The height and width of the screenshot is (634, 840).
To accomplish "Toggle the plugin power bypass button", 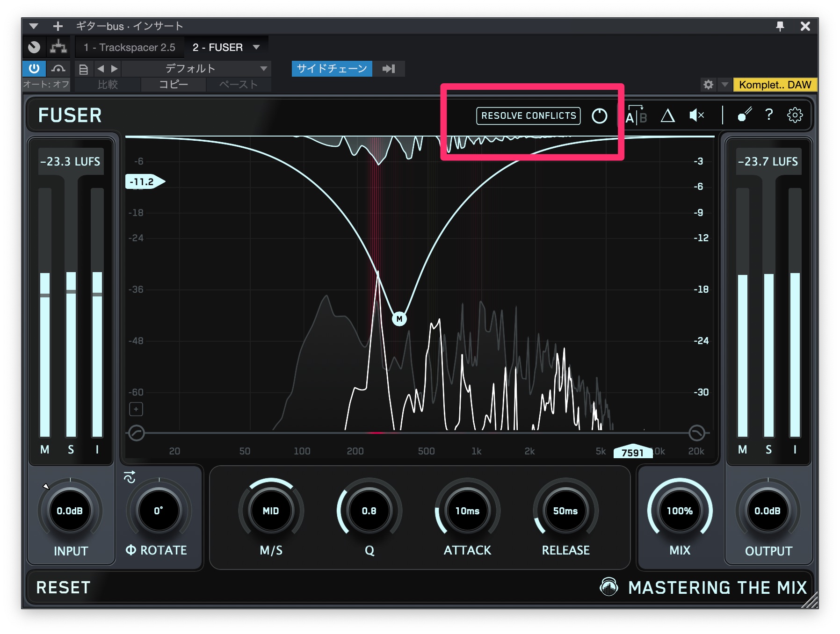I will [x=34, y=69].
